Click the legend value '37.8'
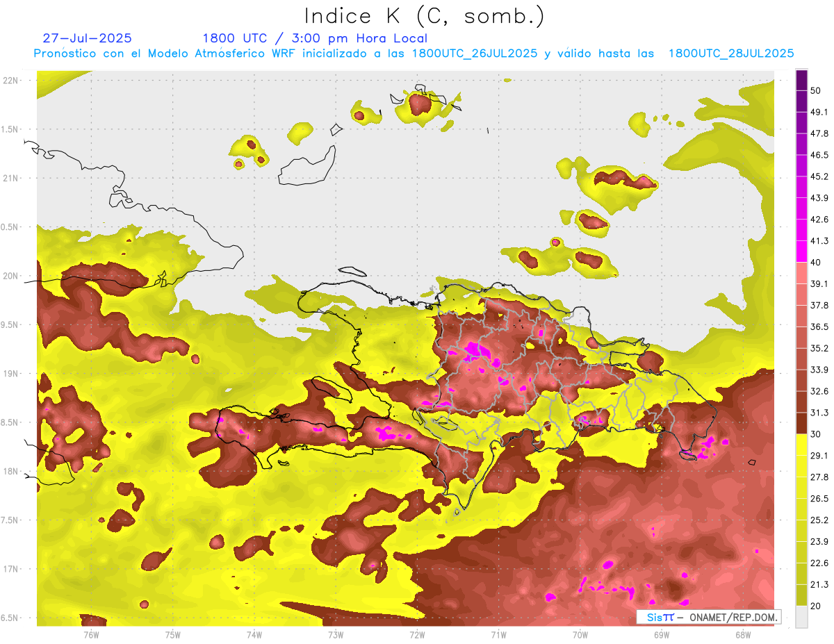This screenshot has height=644, width=834. (819, 306)
